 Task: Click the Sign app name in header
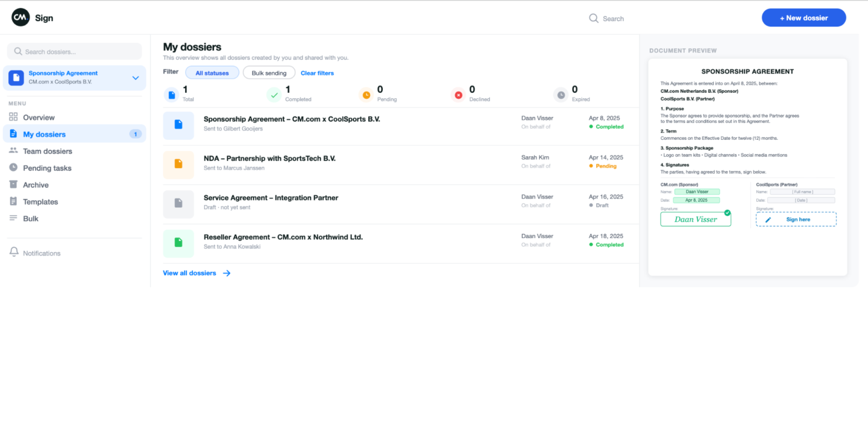click(44, 18)
